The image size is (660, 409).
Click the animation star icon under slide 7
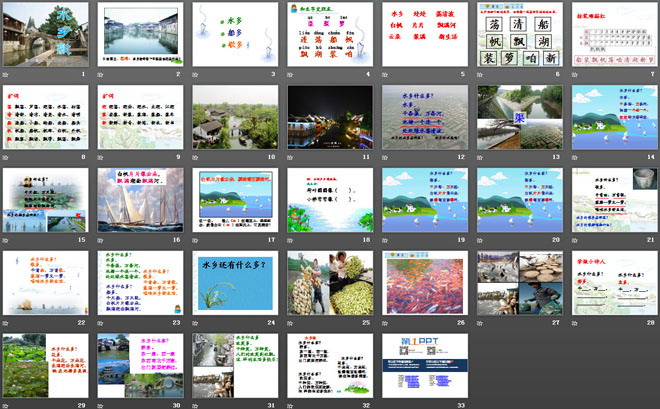575,75
